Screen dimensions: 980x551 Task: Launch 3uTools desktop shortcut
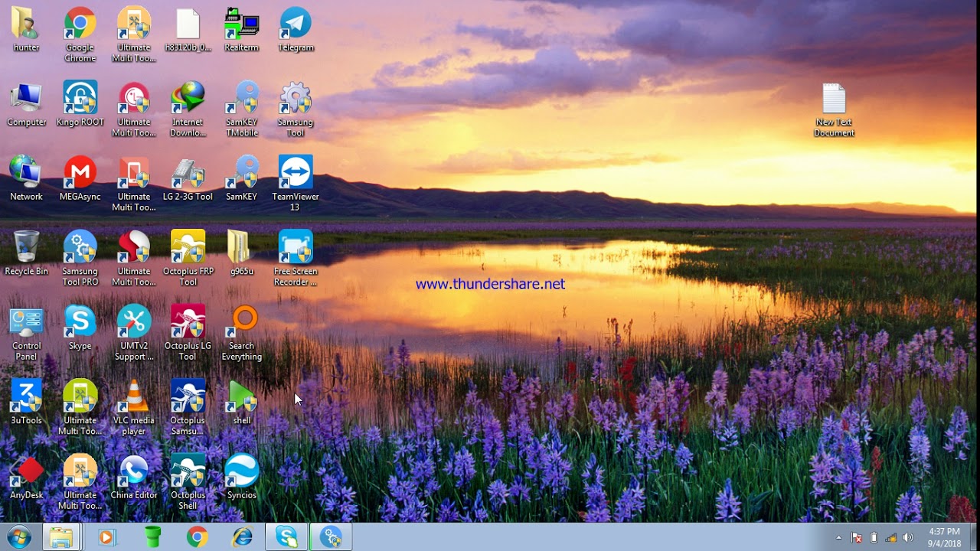[x=26, y=403]
